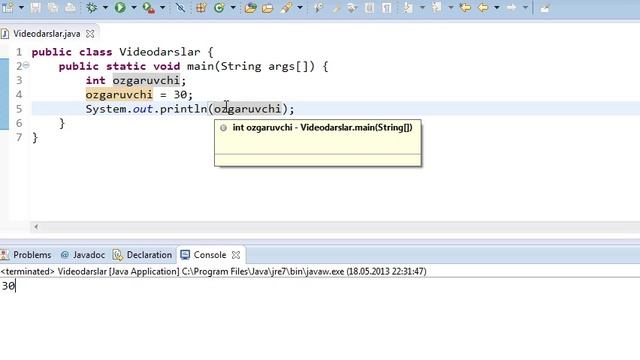The width and height of the screenshot is (640, 360).
Task: Click the Open Task folder icon
Action: click(x=268, y=8)
